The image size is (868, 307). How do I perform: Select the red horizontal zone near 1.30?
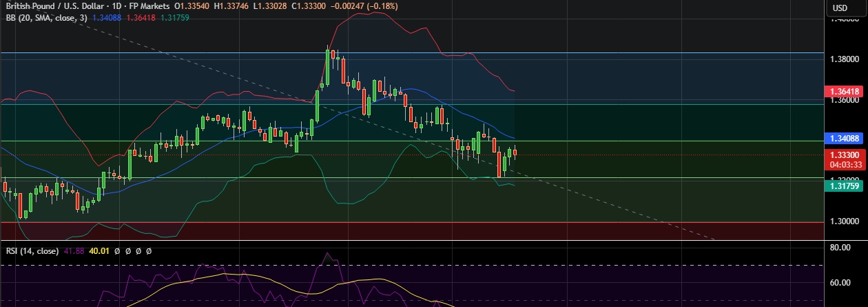tap(413, 231)
